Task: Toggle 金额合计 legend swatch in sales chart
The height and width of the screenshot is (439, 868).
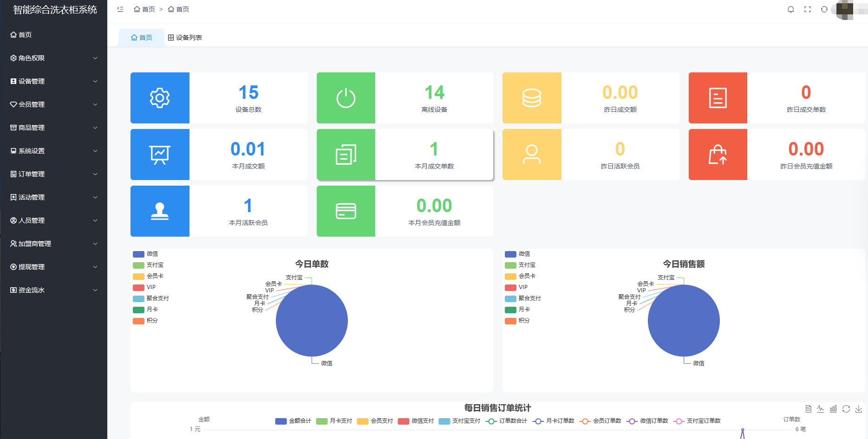Action: point(281,421)
